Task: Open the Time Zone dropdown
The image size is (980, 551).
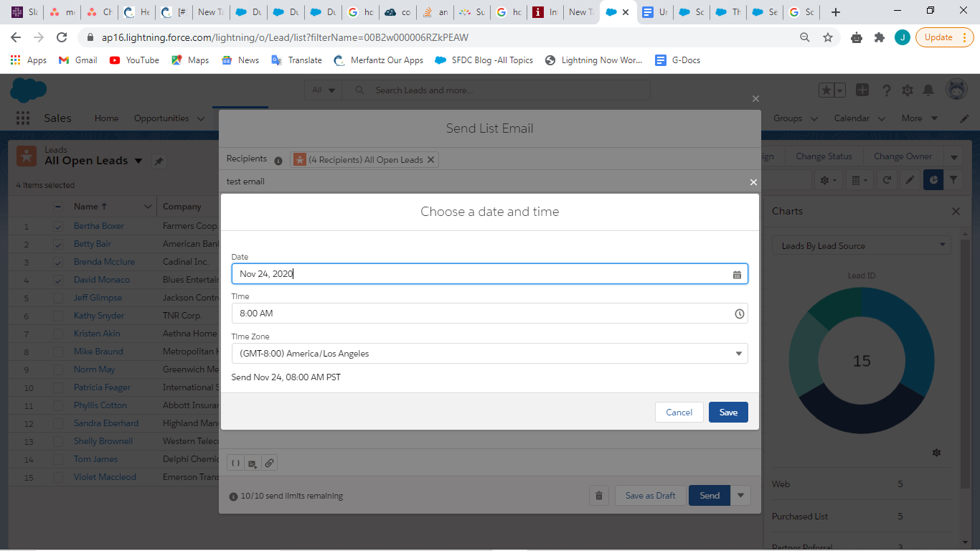Action: point(489,354)
